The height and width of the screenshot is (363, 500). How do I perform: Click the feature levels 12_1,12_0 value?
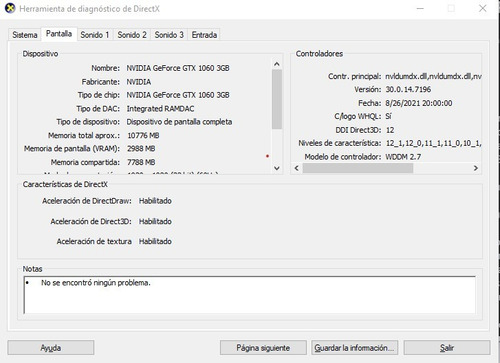[433, 143]
